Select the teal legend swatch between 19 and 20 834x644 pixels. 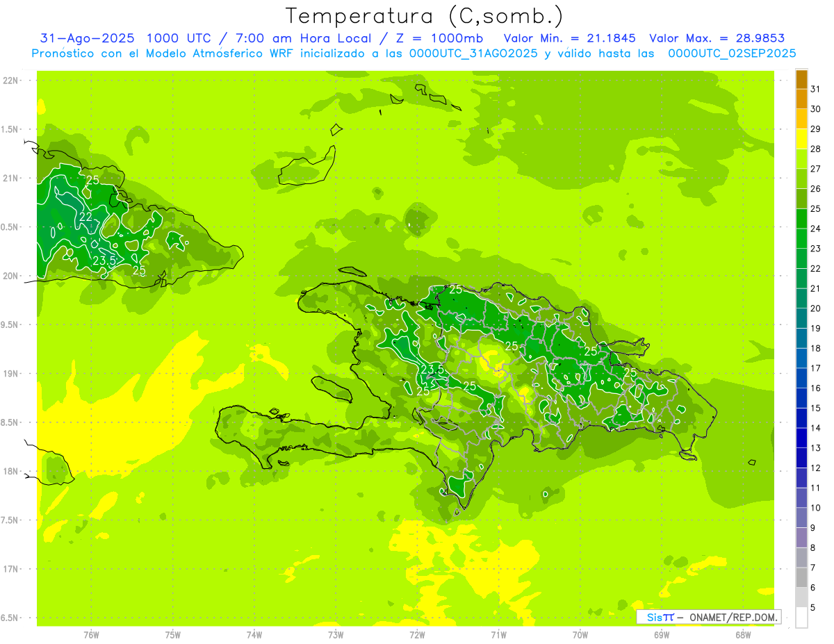[x=801, y=318]
